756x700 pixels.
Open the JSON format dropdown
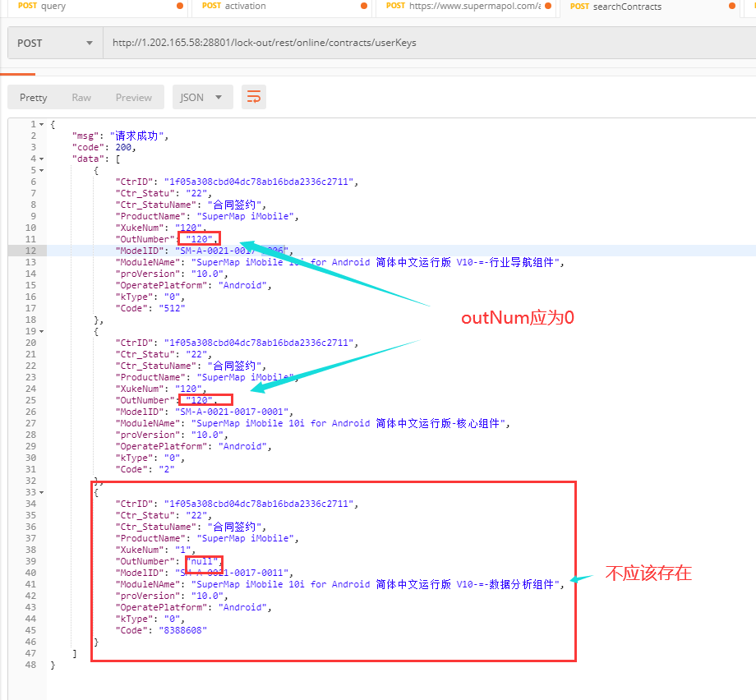point(202,97)
